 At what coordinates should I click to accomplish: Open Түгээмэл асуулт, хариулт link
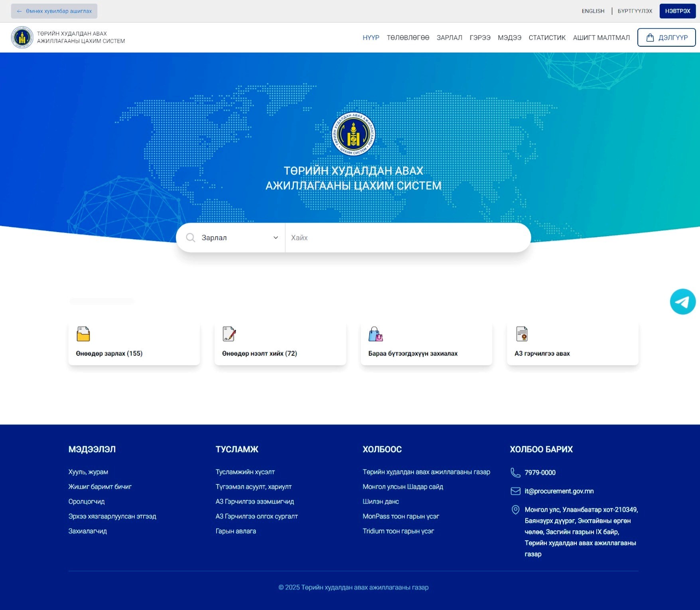(253, 487)
